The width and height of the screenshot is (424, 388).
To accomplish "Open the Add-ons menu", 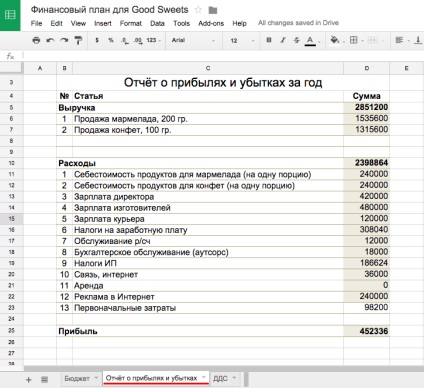I will point(211,23).
